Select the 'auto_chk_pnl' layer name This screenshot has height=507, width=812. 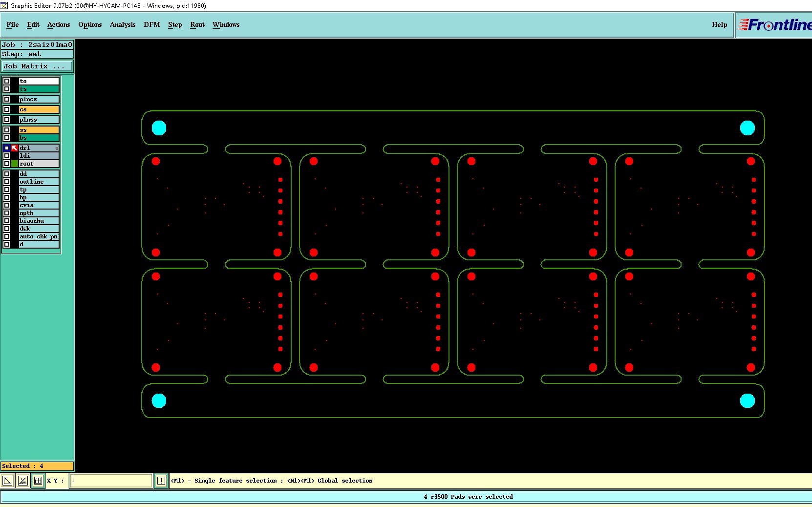39,236
